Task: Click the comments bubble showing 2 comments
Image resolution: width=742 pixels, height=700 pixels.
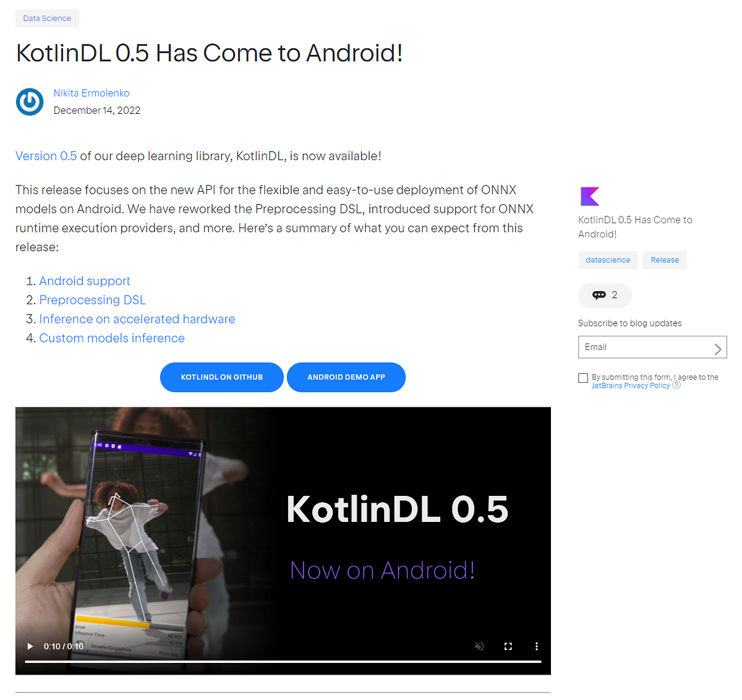Action: 605,296
